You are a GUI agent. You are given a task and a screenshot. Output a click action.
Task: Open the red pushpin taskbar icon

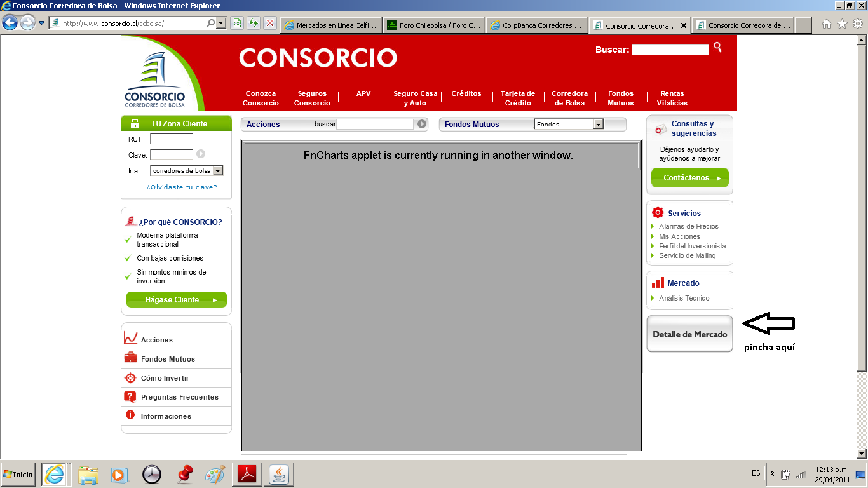coord(184,475)
